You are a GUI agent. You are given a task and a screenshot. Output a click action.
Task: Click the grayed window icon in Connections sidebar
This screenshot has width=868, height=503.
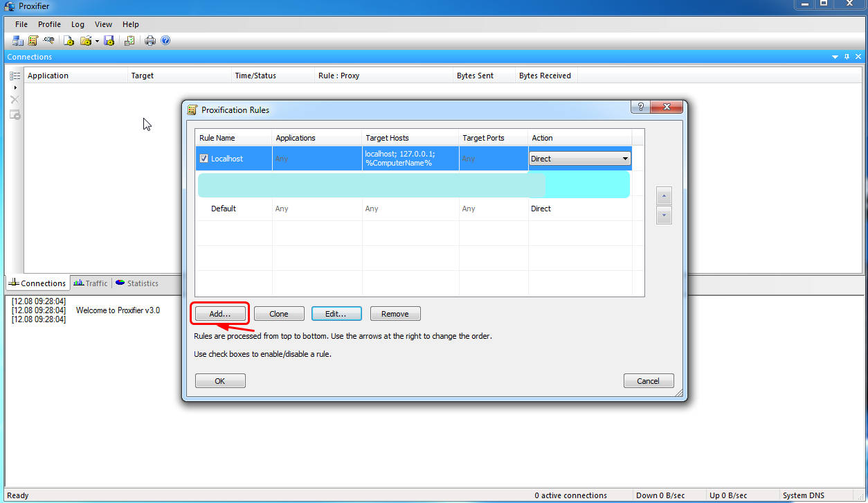tap(15, 114)
